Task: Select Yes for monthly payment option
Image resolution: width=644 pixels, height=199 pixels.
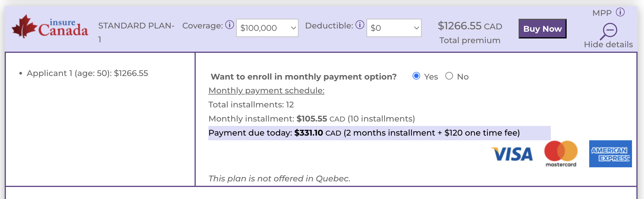Action: [x=416, y=76]
